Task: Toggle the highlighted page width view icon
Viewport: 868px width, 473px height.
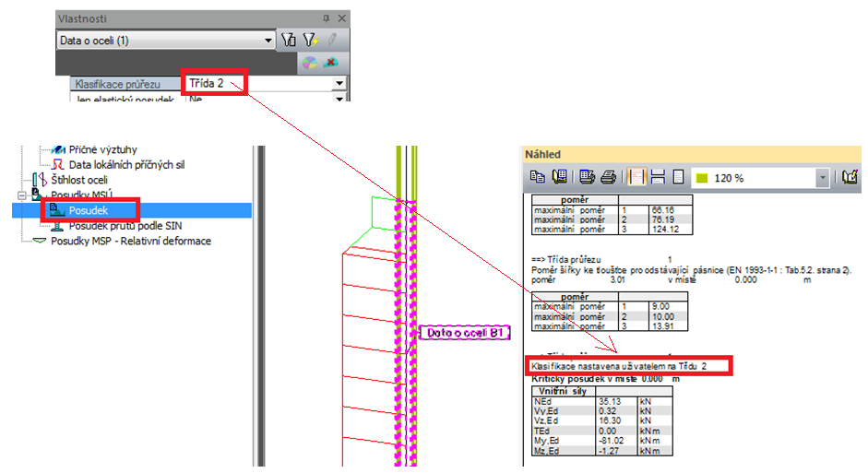Action: (636, 177)
